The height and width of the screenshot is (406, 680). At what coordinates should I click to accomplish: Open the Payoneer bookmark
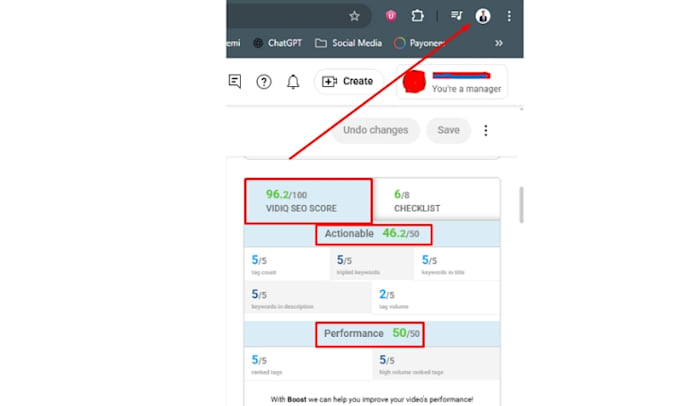point(419,43)
